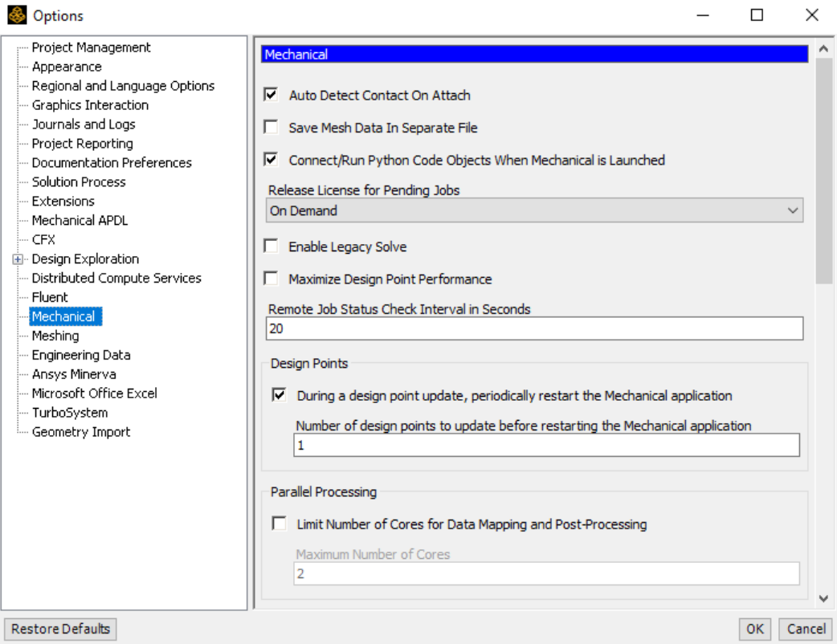
Task: Click Remote Job Status Check Interval field
Action: [534, 328]
